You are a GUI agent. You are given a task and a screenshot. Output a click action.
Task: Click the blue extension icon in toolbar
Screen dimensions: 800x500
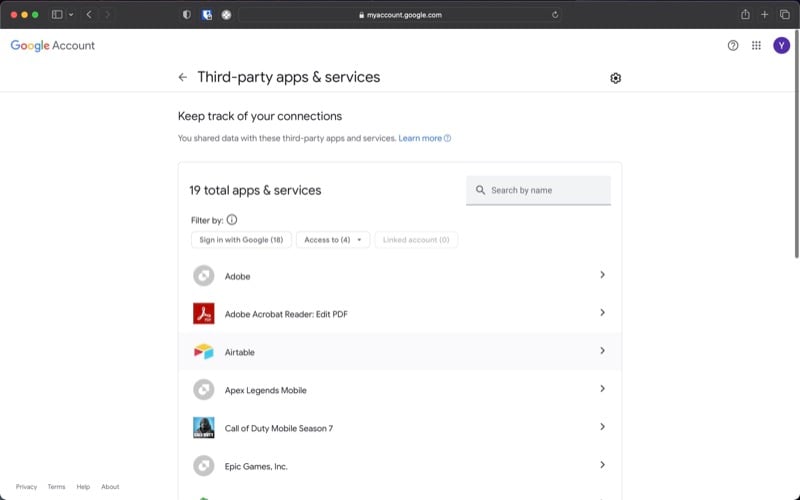click(x=207, y=15)
